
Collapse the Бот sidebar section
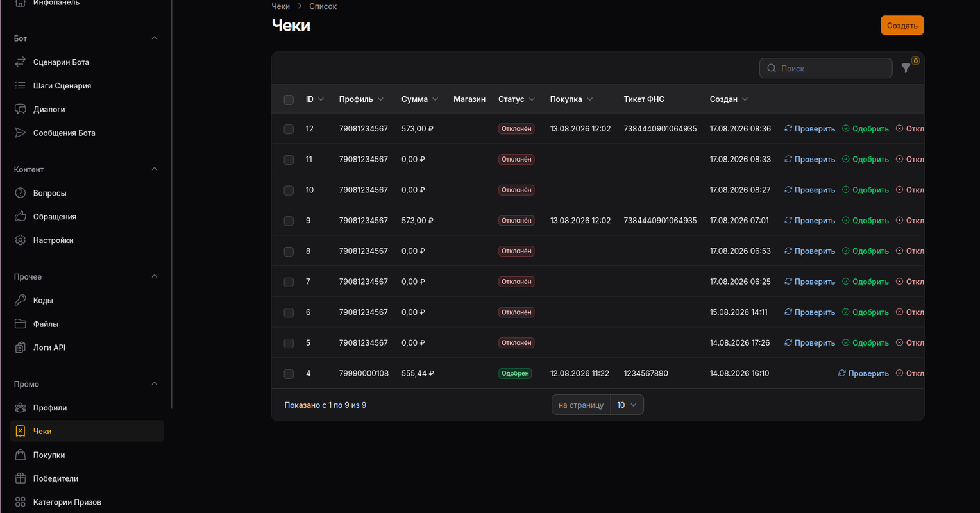tap(155, 38)
